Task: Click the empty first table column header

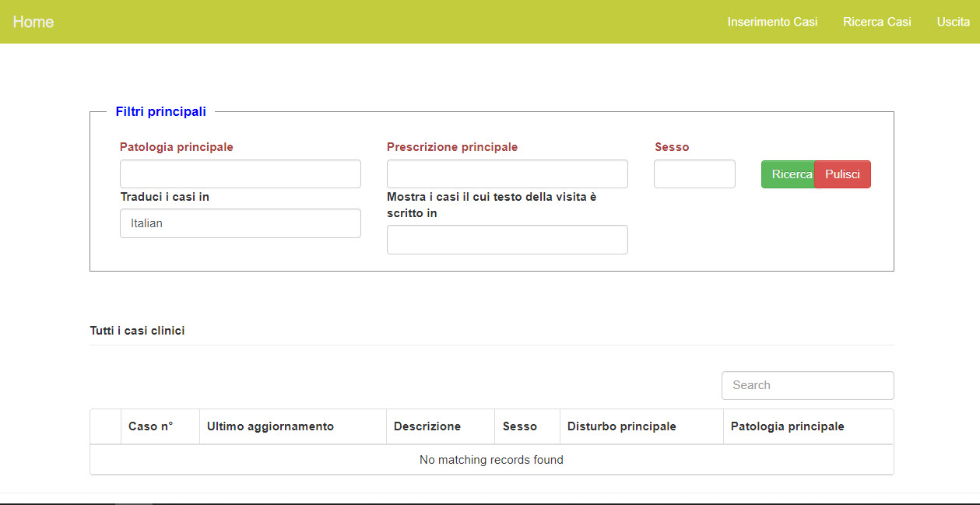Action: (106, 426)
